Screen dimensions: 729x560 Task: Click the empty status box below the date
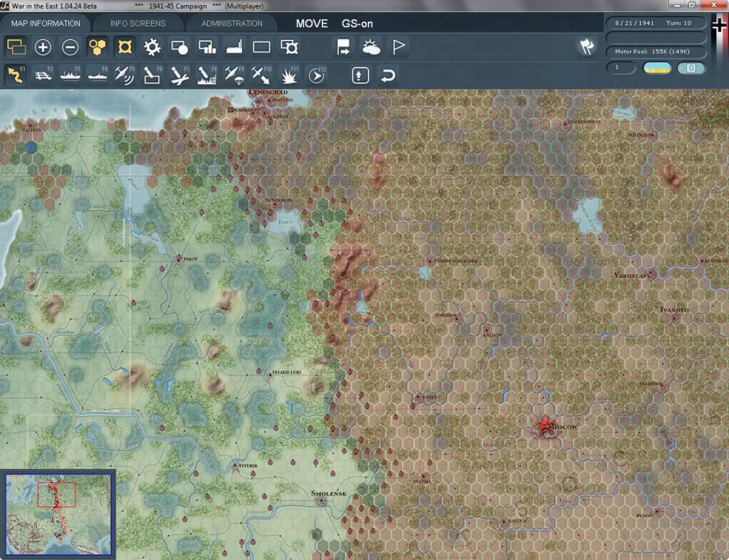pyautogui.click(x=656, y=37)
